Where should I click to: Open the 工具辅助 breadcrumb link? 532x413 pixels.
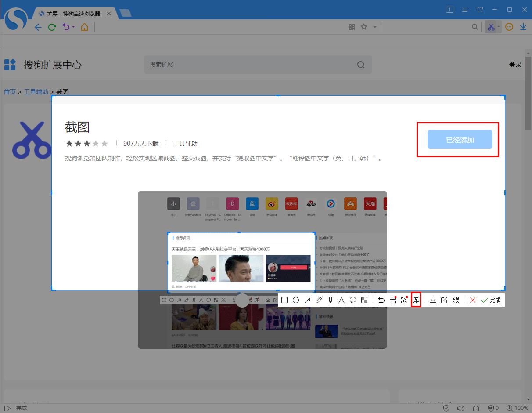pos(36,91)
